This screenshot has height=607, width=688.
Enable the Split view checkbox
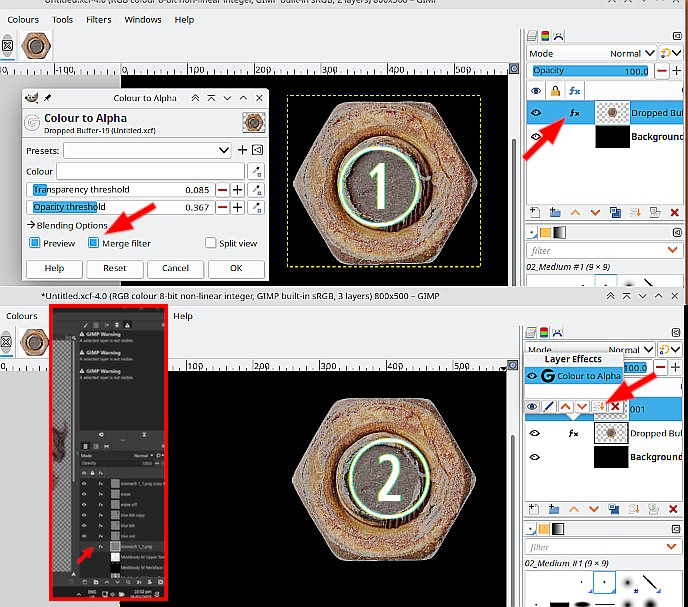point(211,243)
